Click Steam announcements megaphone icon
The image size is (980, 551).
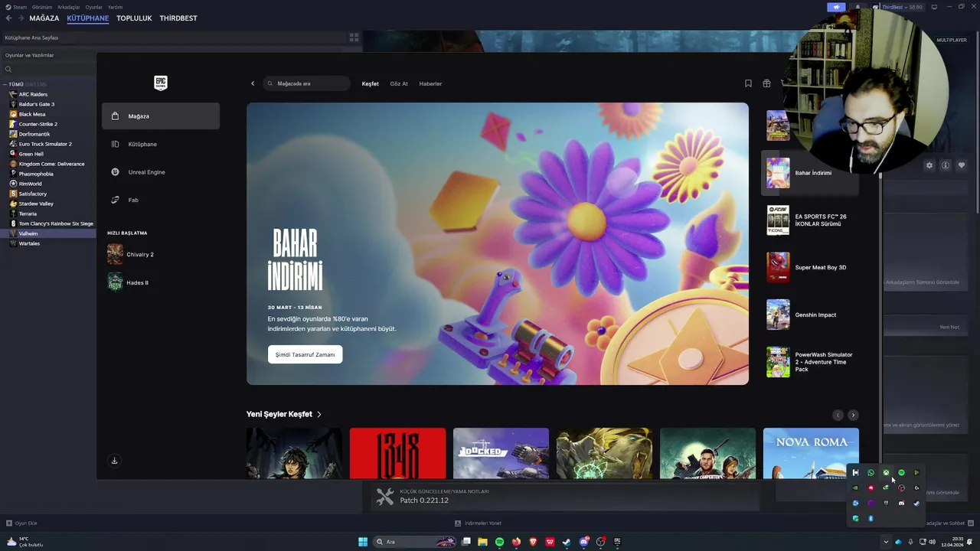pos(836,7)
